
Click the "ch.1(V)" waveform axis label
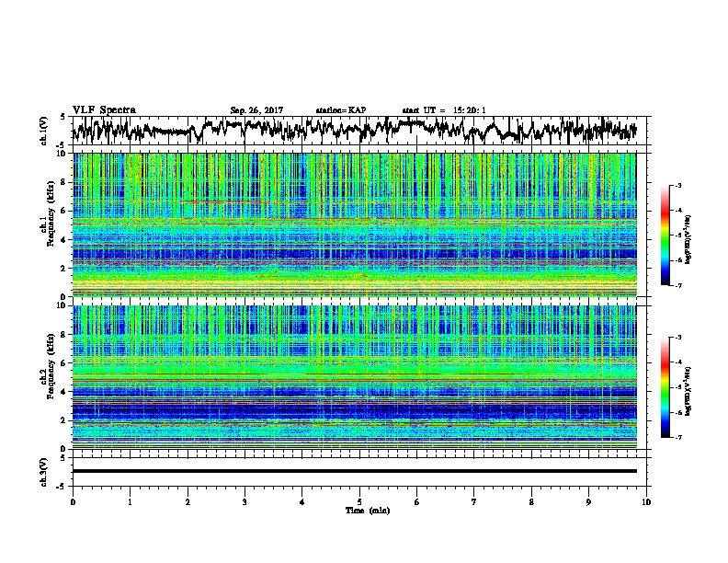coord(44,131)
